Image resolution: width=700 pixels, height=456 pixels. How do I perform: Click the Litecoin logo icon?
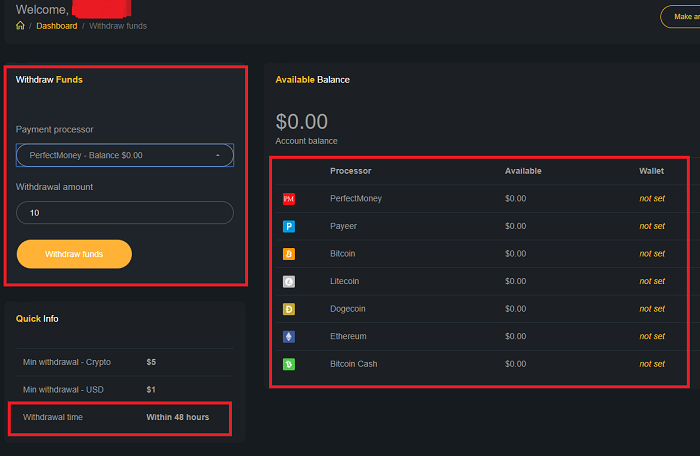point(289,282)
